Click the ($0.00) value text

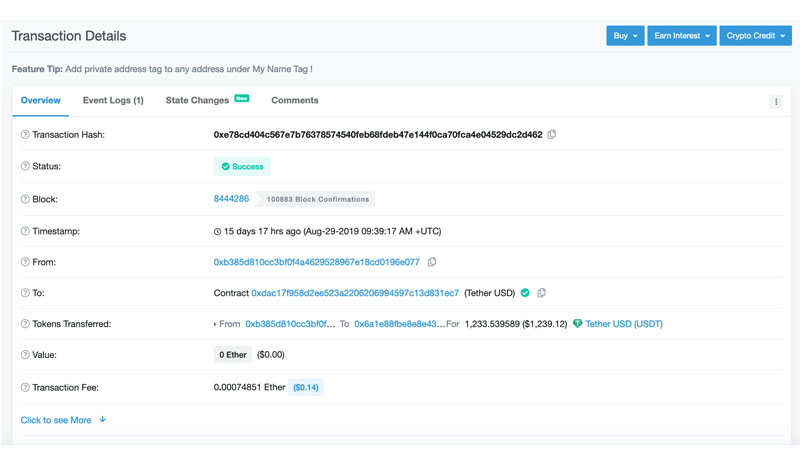coord(270,355)
